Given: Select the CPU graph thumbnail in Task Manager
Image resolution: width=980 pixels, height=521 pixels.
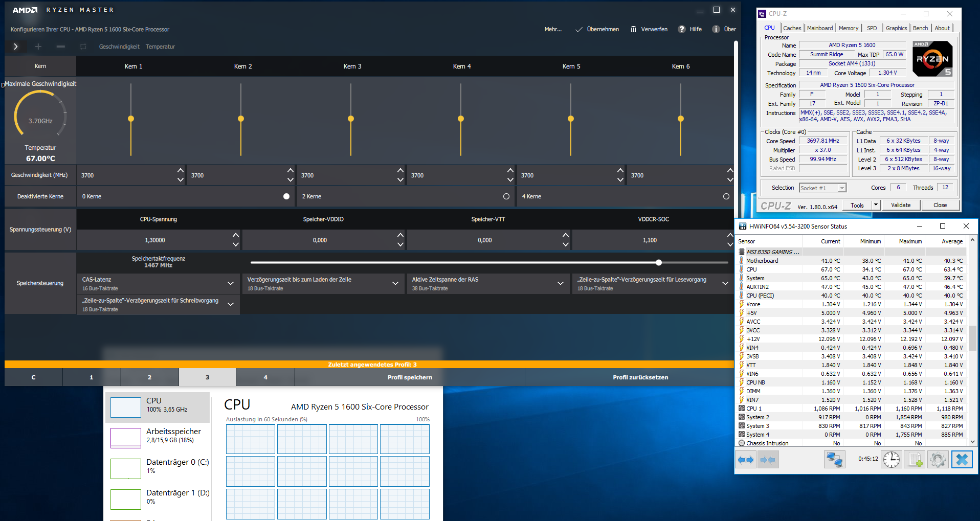Looking at the screenshot, I should coord(126,407).
